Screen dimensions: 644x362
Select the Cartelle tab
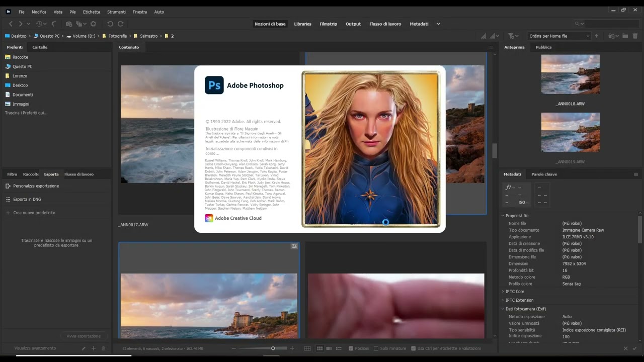point(40,47)
